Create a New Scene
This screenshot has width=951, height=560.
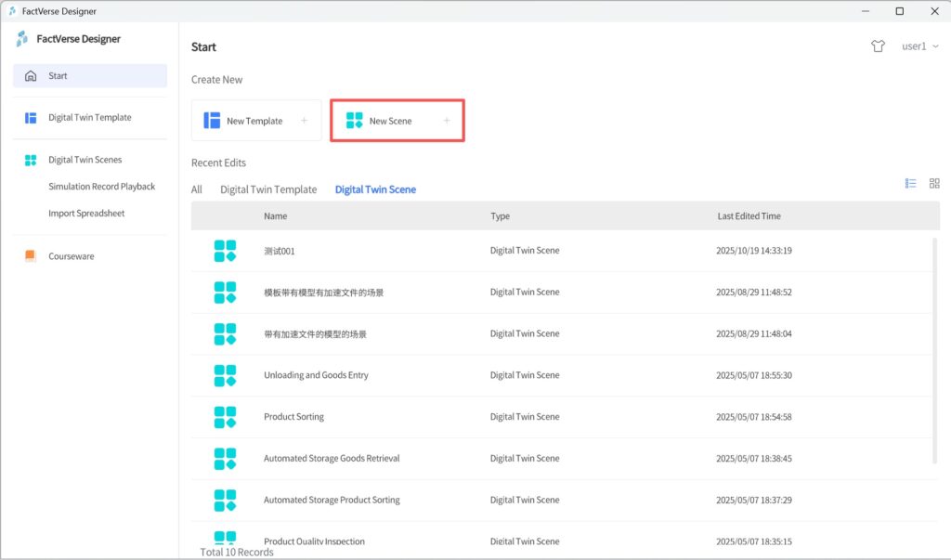397,121
